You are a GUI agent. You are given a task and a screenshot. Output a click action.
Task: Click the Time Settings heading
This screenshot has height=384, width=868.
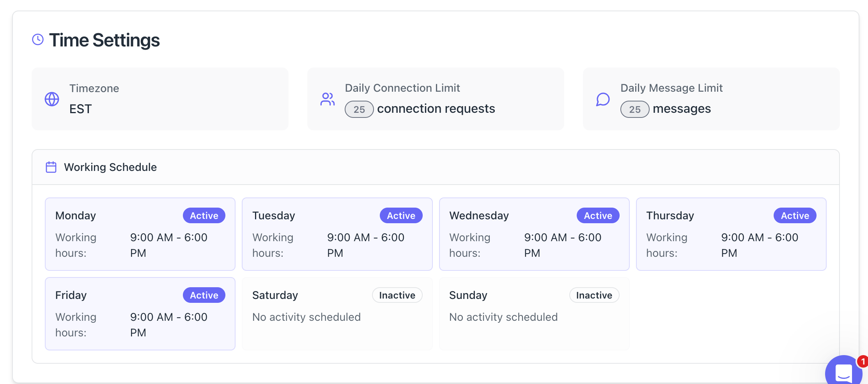coord(104,40)
